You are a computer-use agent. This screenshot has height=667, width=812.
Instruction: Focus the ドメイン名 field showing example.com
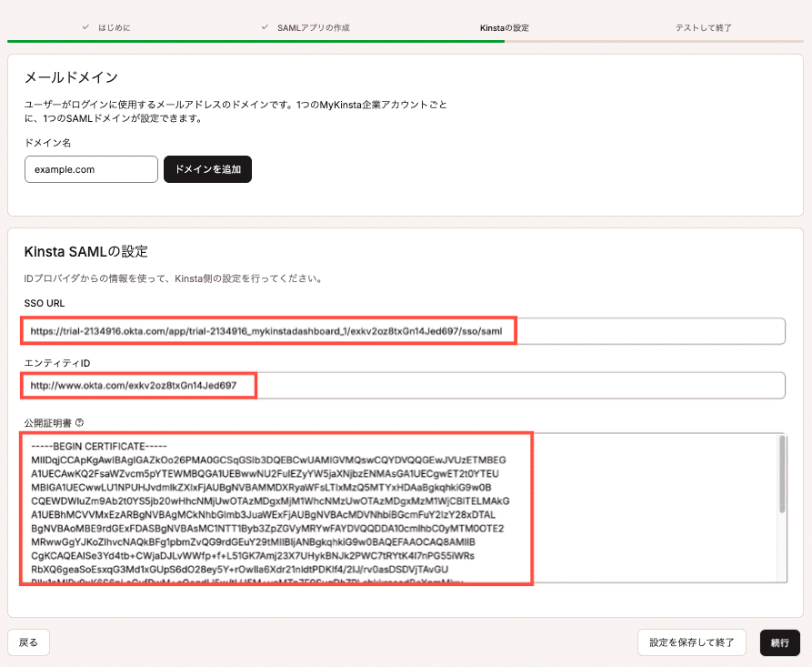pyautogui.click(x=91, y=169)
